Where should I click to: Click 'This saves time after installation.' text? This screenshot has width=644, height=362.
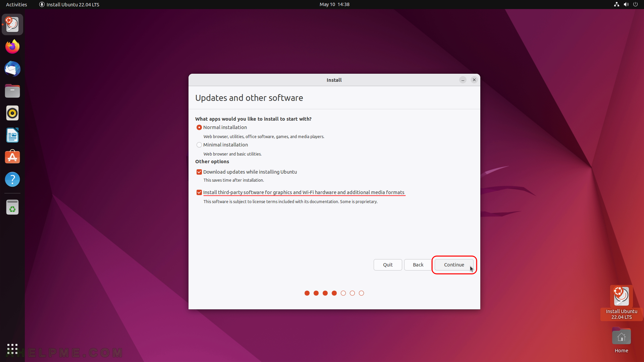(x=234, y=180)
